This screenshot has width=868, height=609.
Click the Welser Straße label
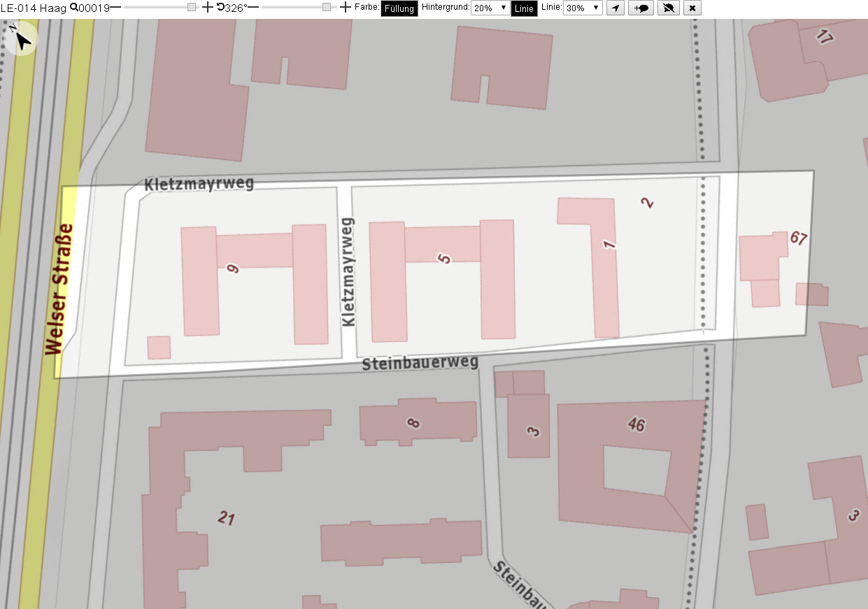(x=58, y=289)
